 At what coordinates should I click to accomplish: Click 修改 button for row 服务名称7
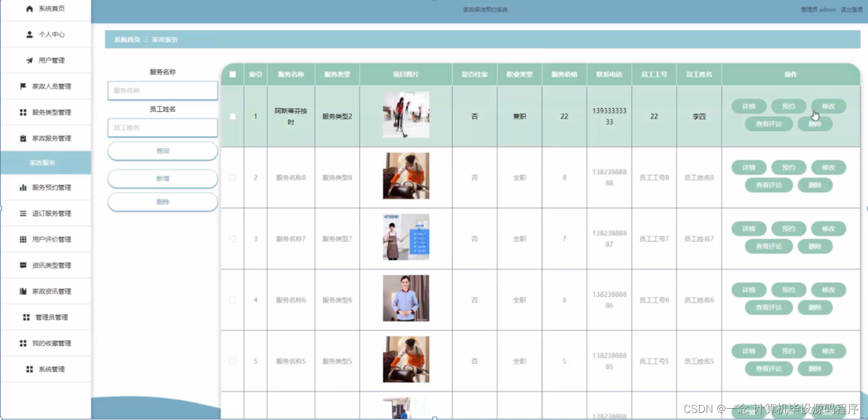[829, 229]
